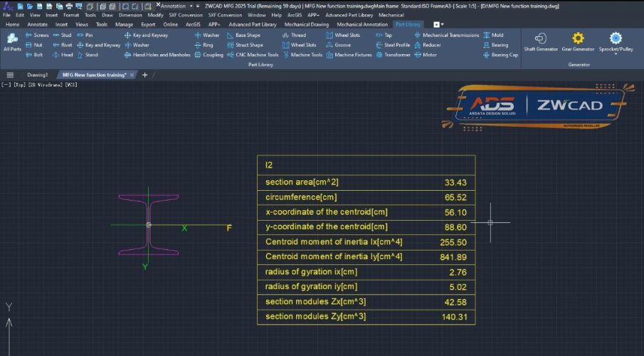Screen dimensions: 644x356
Task: Open the Dimension menu
Action: click(130, 14)
